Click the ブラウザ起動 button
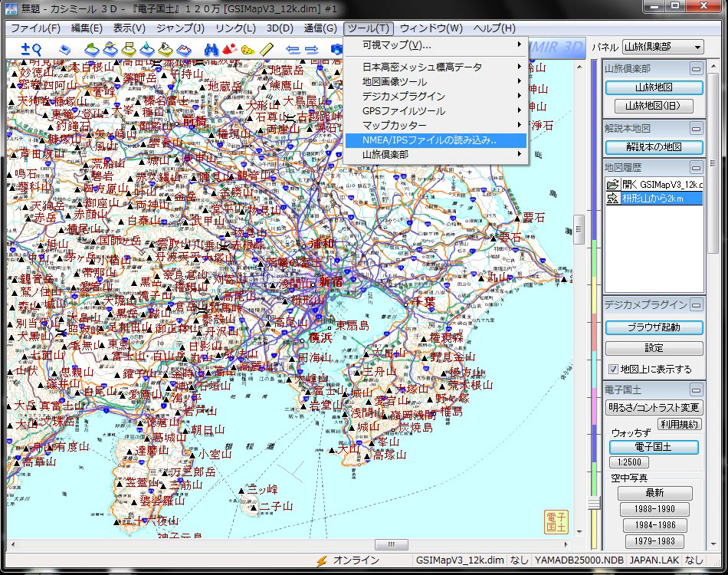 point(654,327)
